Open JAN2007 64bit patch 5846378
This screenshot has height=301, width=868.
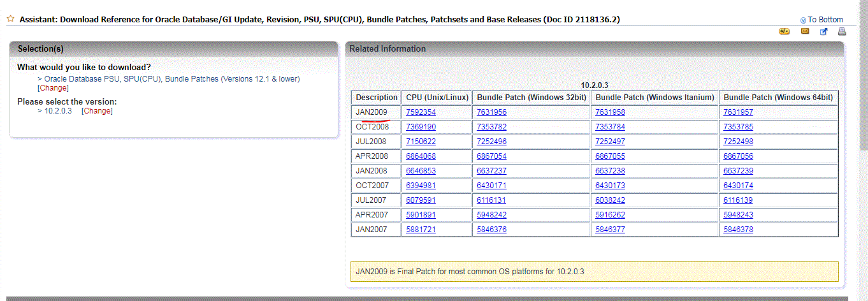(x=738, y=230)
